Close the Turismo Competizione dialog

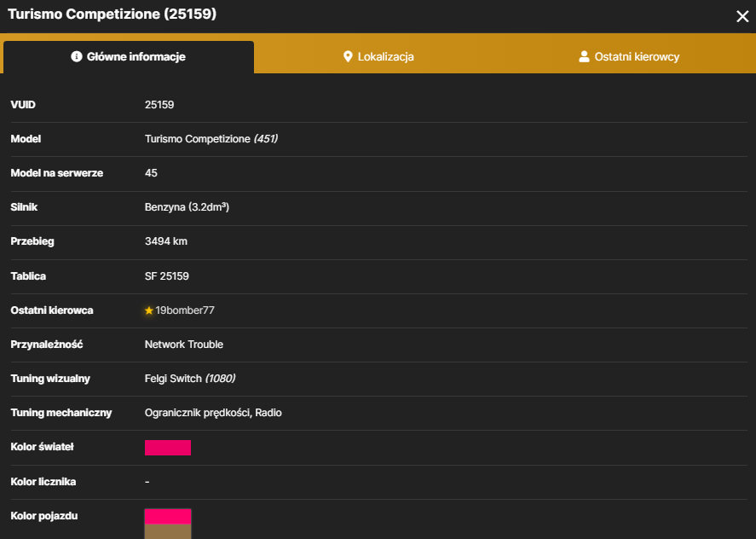click(742, 16)
